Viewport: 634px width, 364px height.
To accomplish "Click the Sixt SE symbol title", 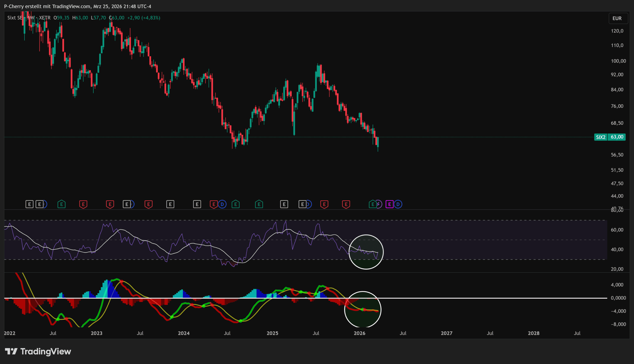I will click(15, 18).
